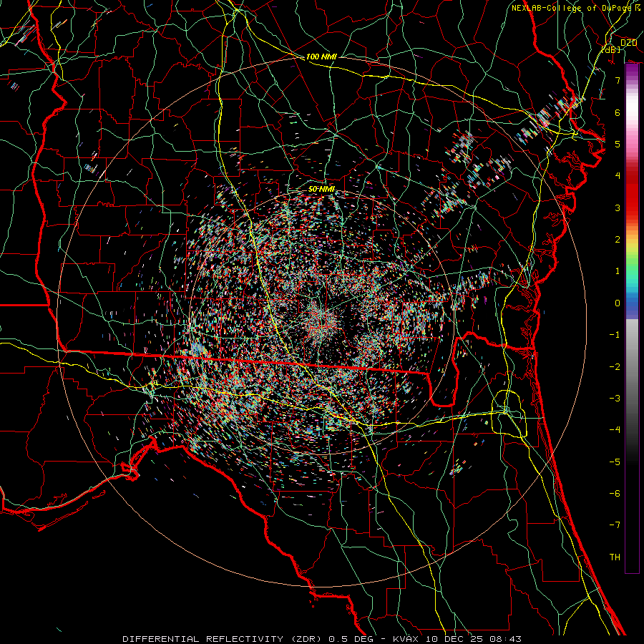Image resolution: width=644 pixels, height=644 pixels.
Task: Click the -6 value on color scale
Action: point(615,494)
